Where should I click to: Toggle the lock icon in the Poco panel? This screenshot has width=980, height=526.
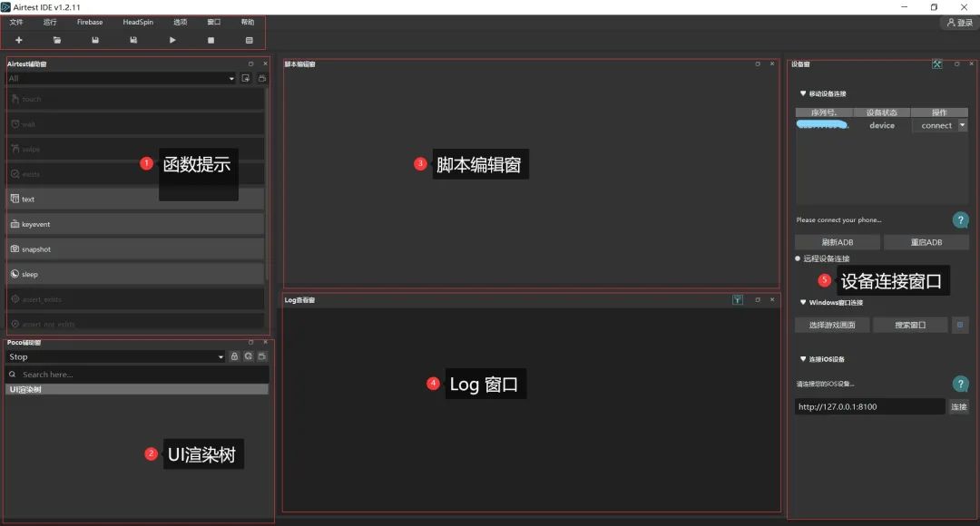pos(234,356)
